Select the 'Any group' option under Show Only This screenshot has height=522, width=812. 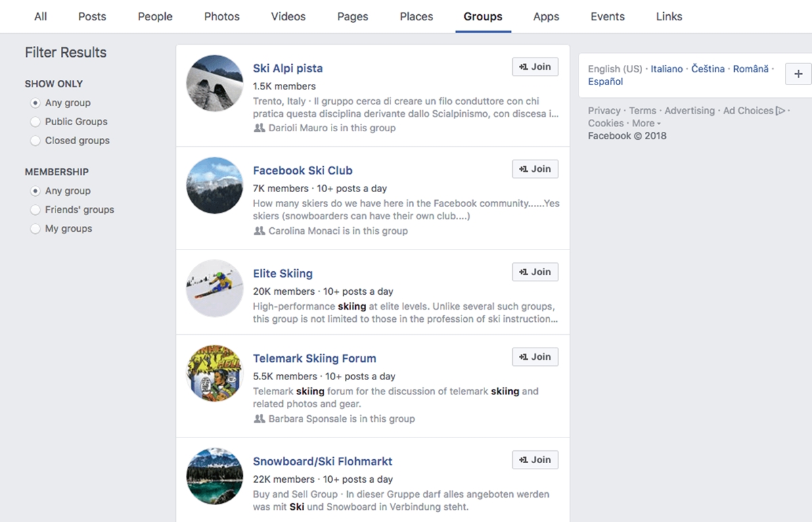click(x=35, y=103)
